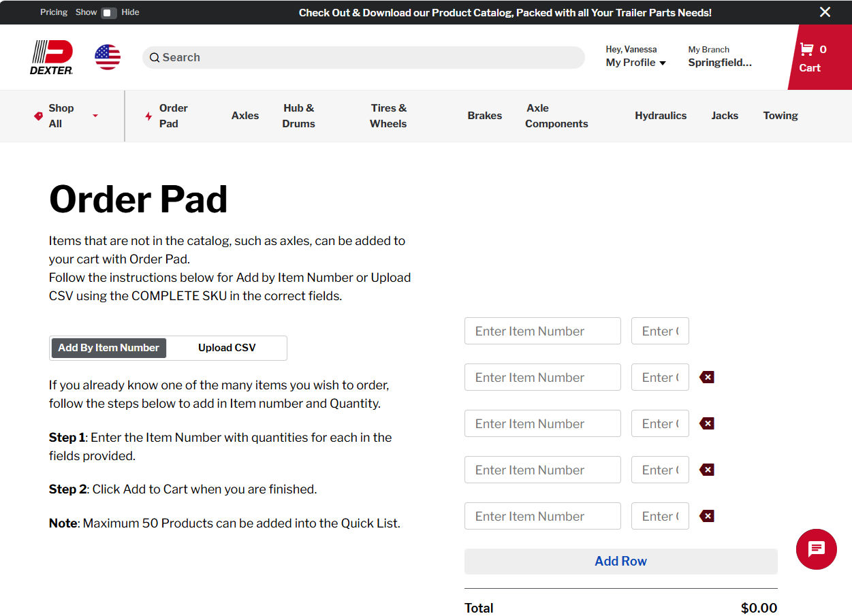Go to the Hydraulics category

(661, 116)
